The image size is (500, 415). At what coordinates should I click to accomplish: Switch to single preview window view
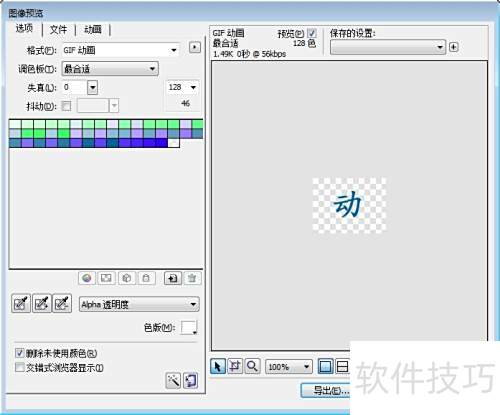click(325, 367)
